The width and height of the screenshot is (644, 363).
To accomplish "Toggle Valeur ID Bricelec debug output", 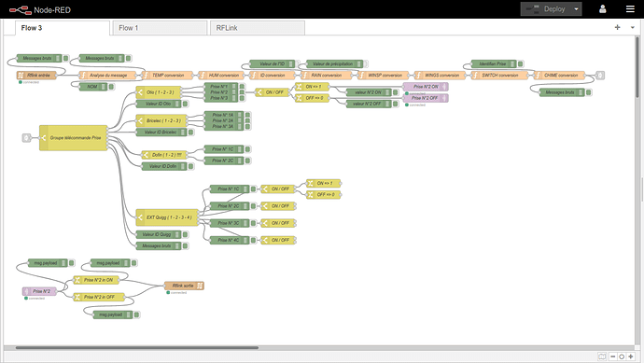I will pos(191,133).
